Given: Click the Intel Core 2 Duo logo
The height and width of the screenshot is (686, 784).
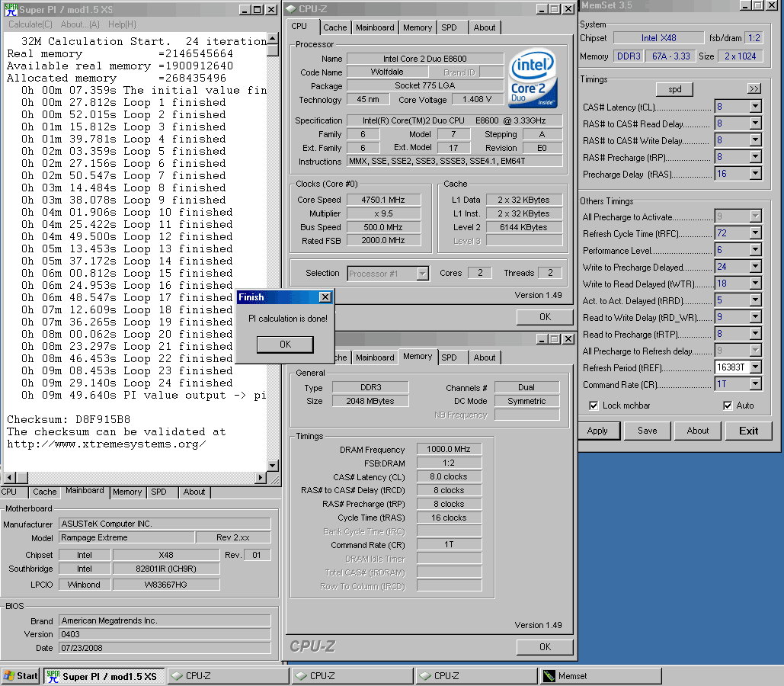Looking at the screenshot, I should 533,78.
